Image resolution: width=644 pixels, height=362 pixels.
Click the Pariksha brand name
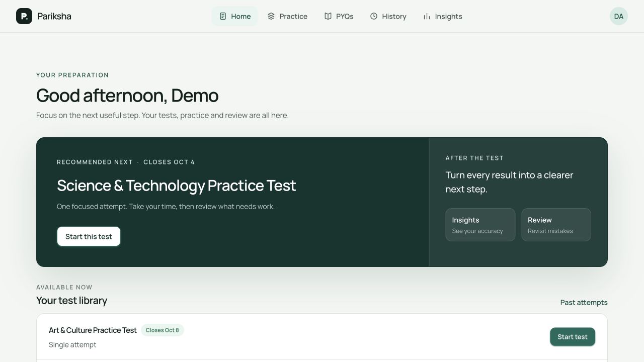(54, 16)
